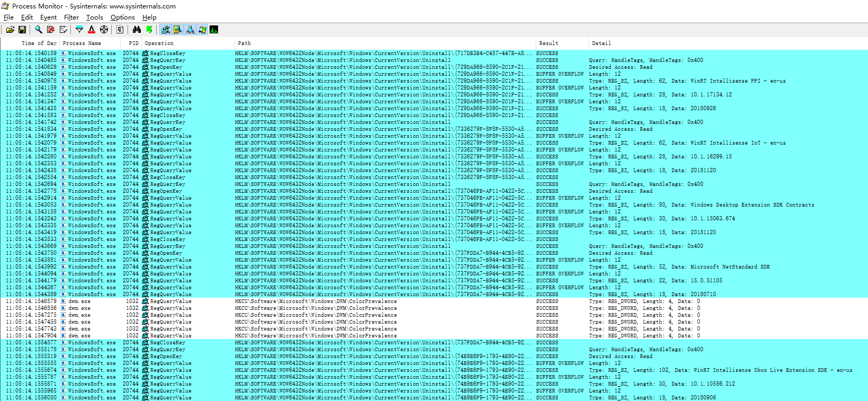Click the Process Monitor title bar icon

coord(5,6)
